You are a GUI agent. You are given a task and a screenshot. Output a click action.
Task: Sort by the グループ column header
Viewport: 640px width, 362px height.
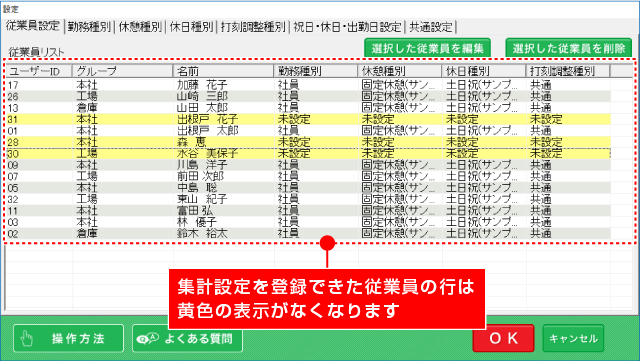123,71
